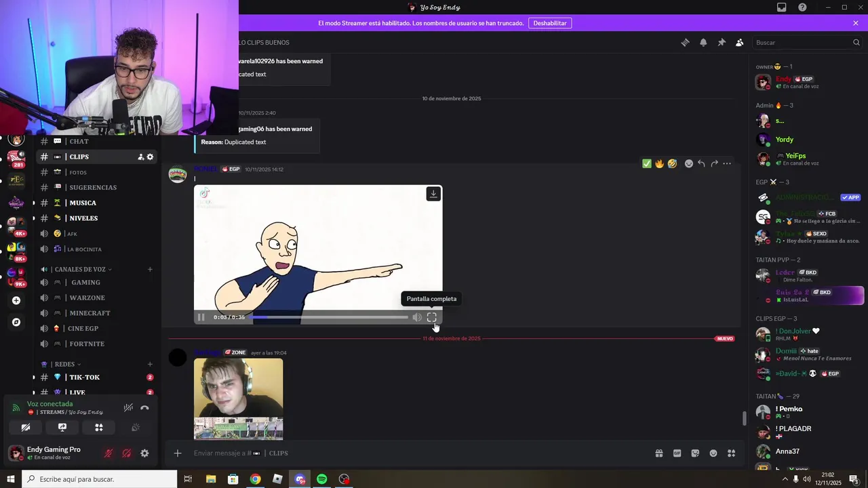Click the video progress bar
This screenshot has width=868, height=488.
pos(329,317)
